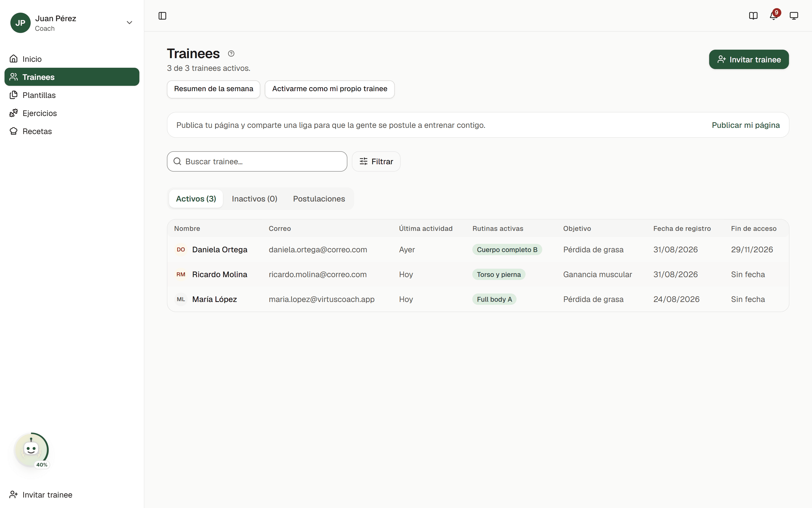The image size is (812, 508).
Task: Click Ricardo Molina's RM avatar
Action: (x=181, y=275)
